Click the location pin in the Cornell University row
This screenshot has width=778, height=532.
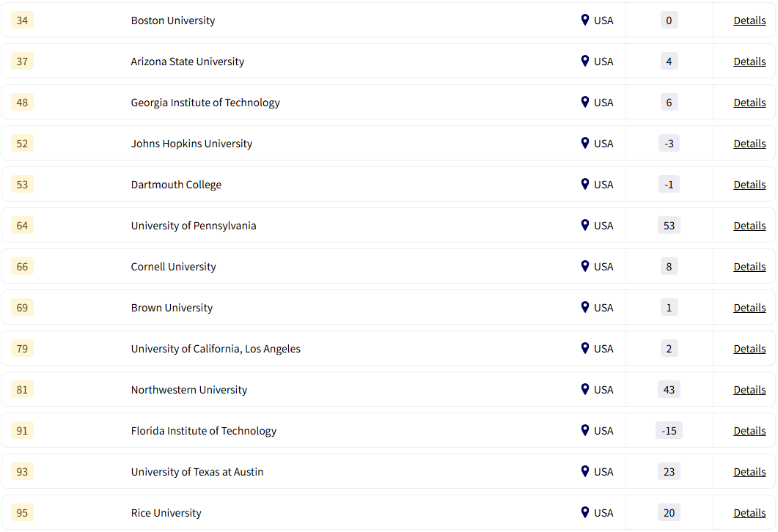click(x=584, y=266)
